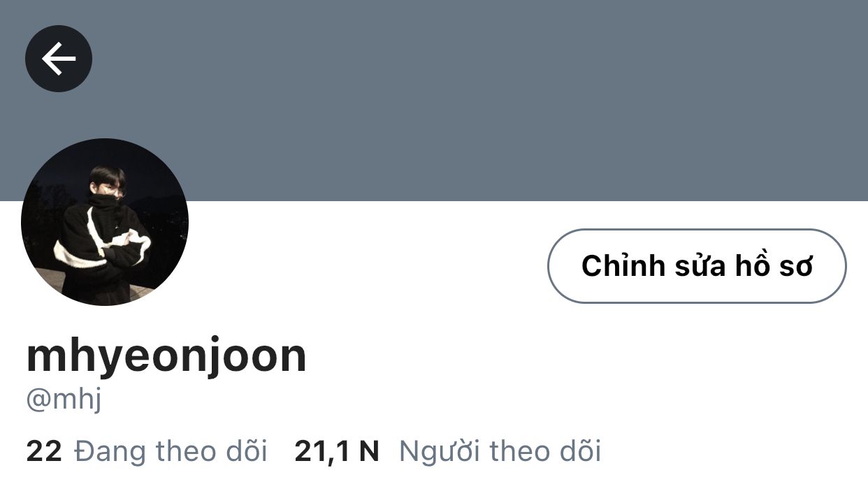Select the mhyeonjoon display name
Image resolution: width=868 pixels, height=498 pixels.
pos(166,356)
